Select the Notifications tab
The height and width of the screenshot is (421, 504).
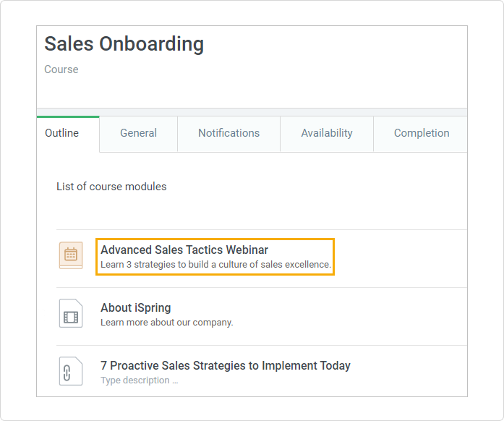pos(228,133)
